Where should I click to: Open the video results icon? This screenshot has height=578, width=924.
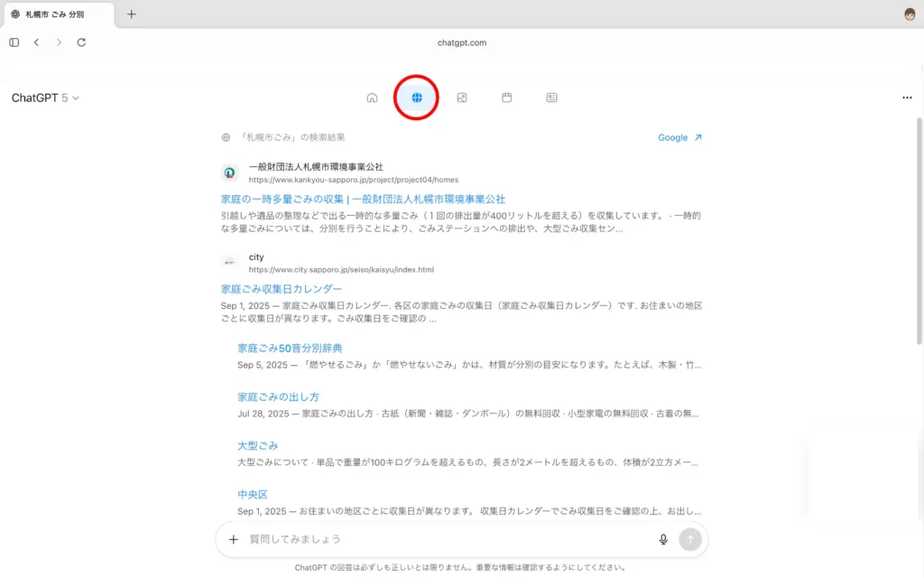(506, 97)
